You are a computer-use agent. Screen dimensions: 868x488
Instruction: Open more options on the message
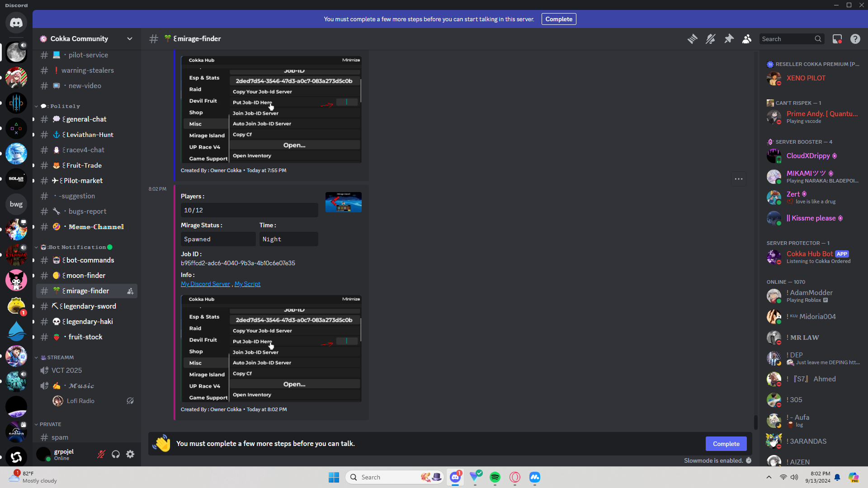pos(739,179)
